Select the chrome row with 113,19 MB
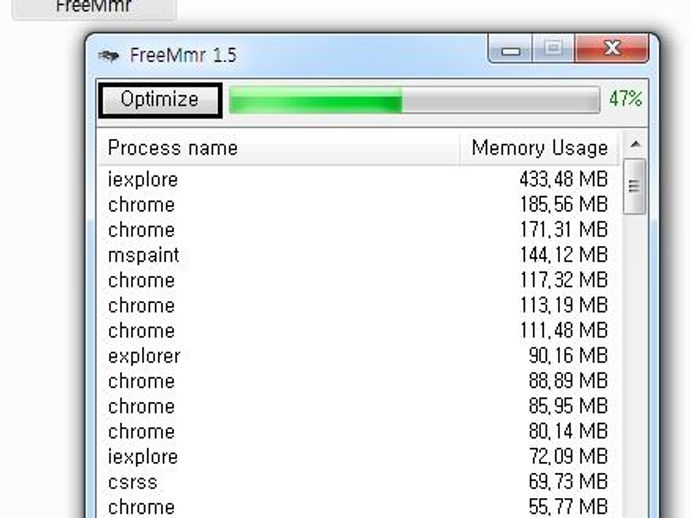The width and height of the screenshot is (690, 518). [x=359, y=305]
